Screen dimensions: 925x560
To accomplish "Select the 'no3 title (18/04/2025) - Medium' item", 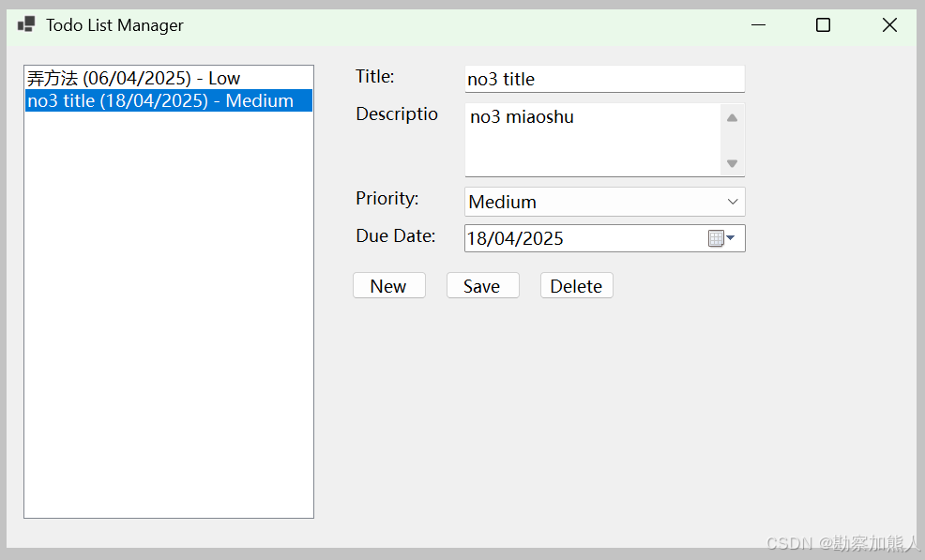I will pos(169,100).
